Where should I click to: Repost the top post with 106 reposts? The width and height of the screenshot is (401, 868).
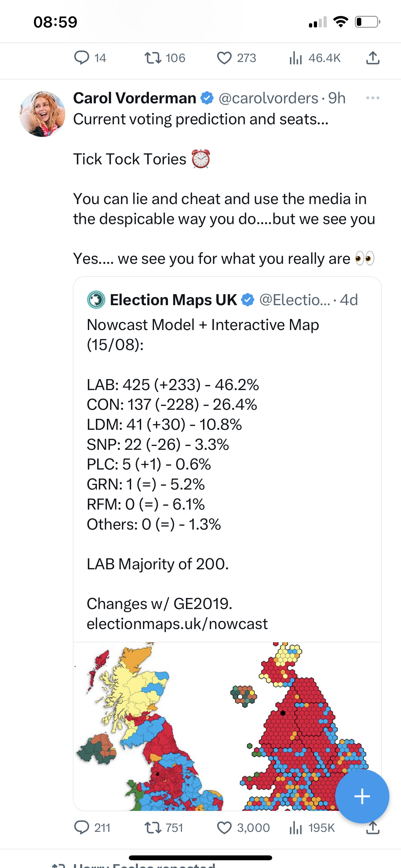tap(165, 58)
